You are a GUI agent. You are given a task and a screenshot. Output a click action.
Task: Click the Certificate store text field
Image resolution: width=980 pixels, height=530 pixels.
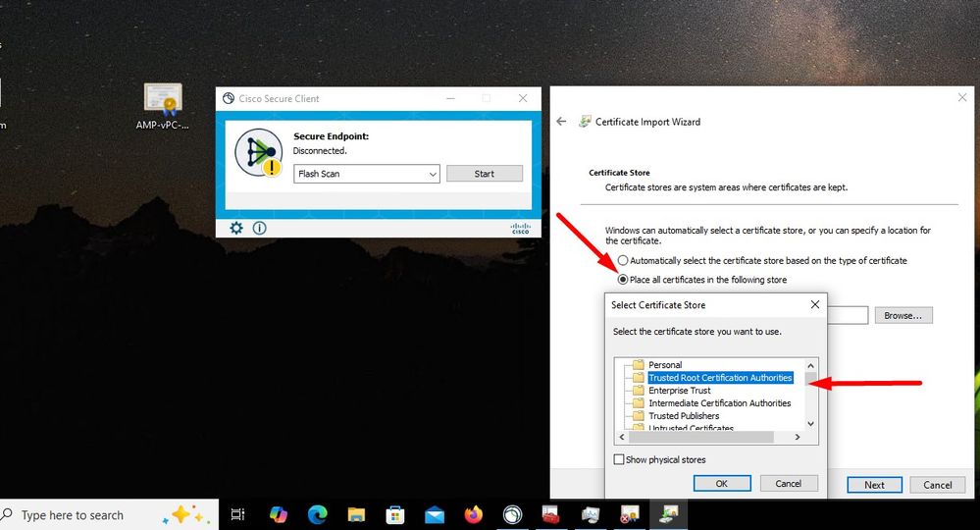point(848,315)
